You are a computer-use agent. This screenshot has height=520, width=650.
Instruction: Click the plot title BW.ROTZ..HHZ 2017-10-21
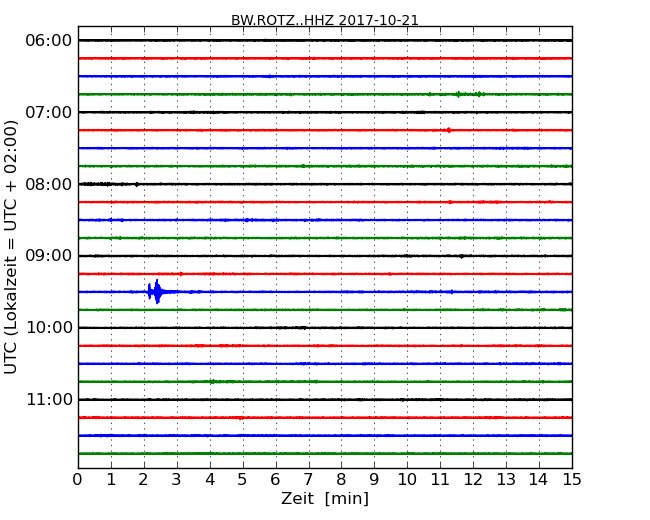325,20
